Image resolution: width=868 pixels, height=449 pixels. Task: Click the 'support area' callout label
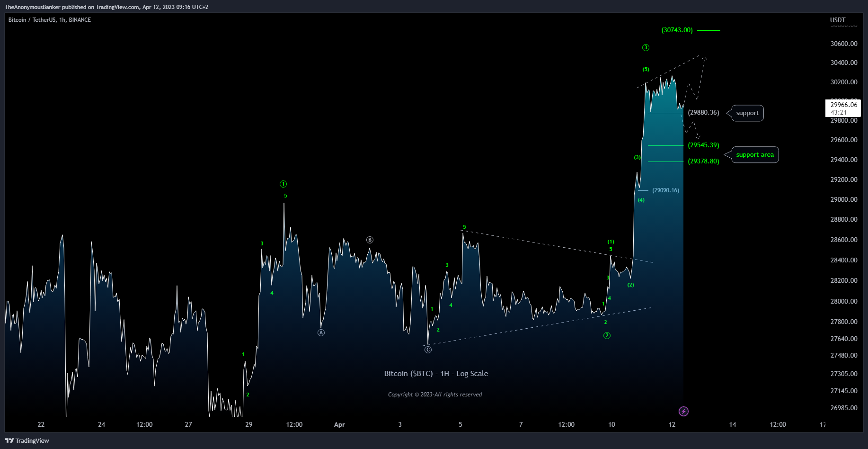tap(755, 154)
